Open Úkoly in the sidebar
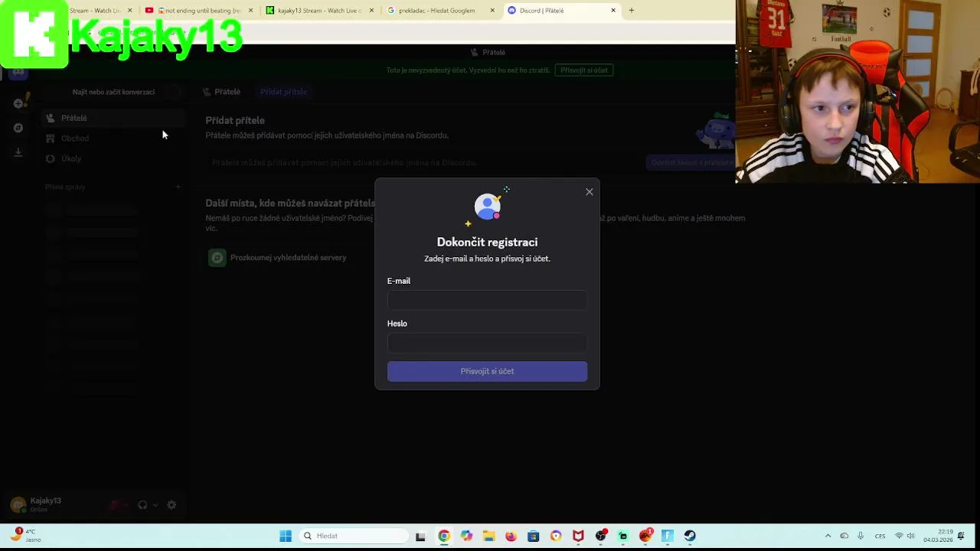Screen dimensions: 980x551 point(113,158)
